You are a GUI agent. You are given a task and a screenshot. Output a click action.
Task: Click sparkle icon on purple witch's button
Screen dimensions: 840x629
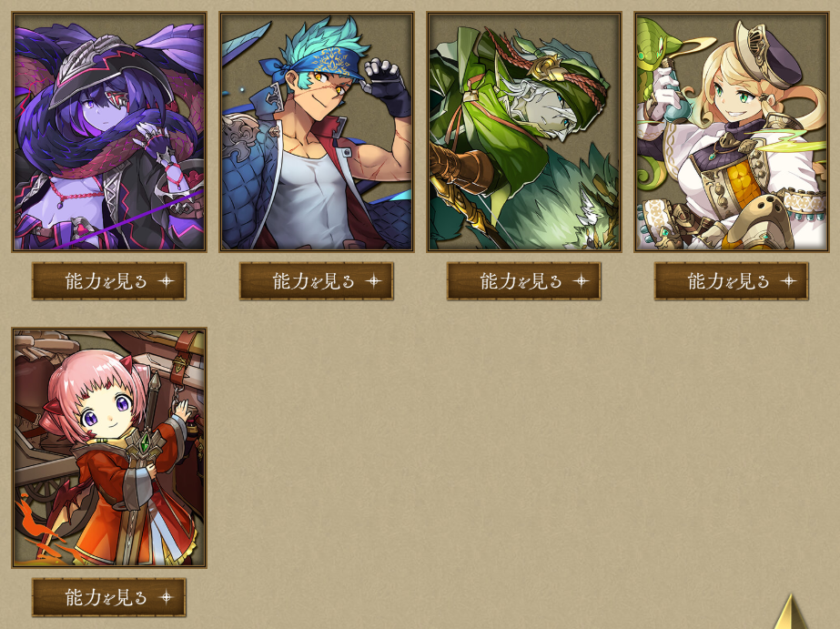click(x=166, y=280)
